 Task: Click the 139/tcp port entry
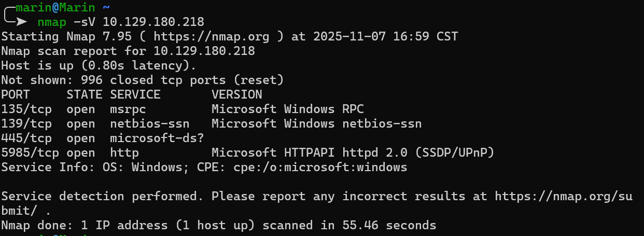coord(26,124)
